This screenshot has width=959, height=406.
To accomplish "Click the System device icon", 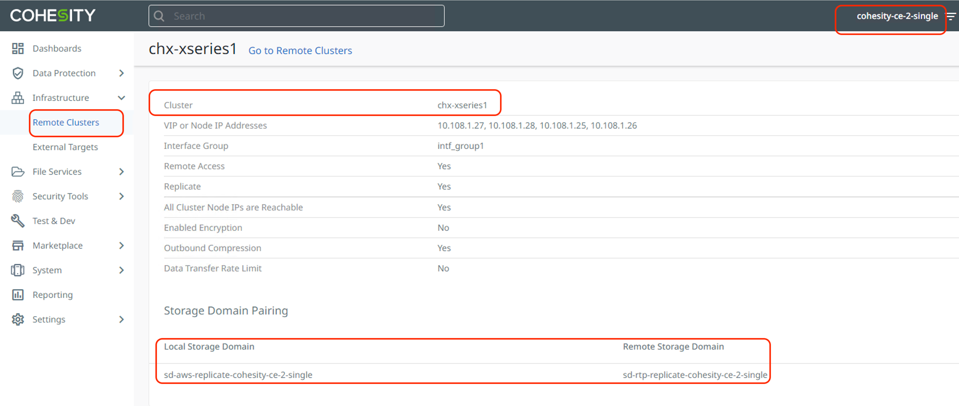I will (x=18, y=270).
